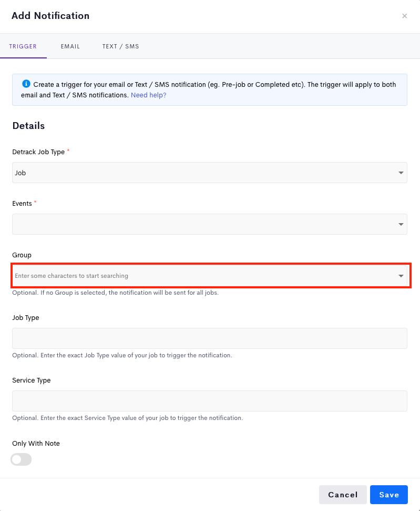The height and width of the screenshot is (511, 420).
Task: Open the Group search combo box
Action: tap(210, 276)
